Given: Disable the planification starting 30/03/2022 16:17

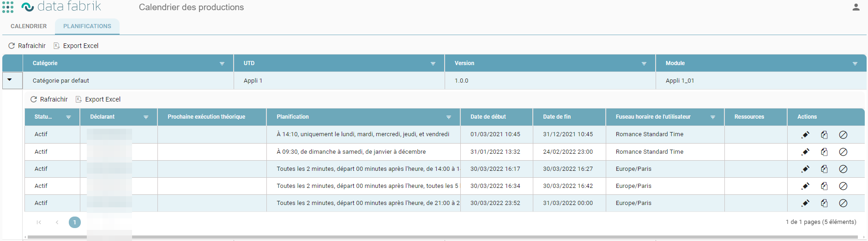Looking at the screenshot, I should [x=843, y=169].
